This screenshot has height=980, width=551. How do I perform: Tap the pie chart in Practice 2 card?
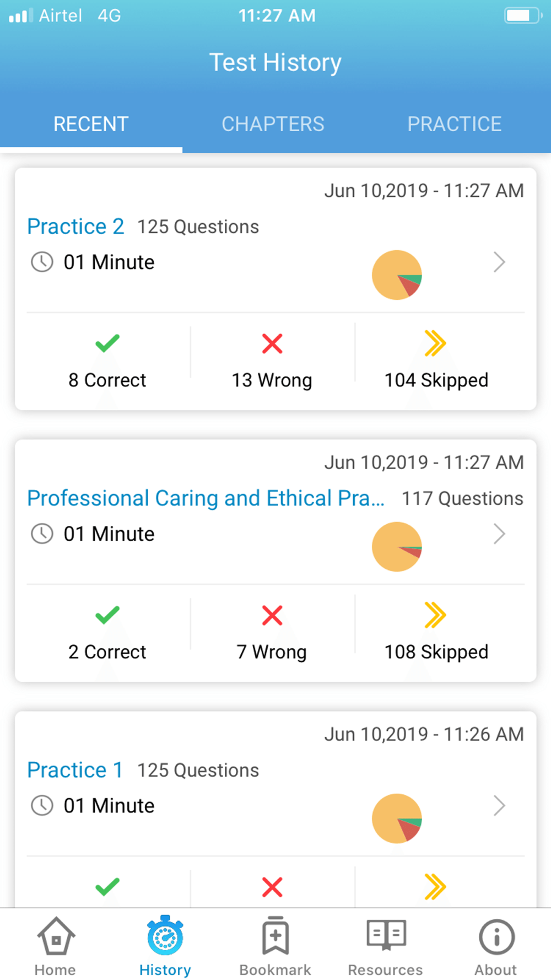(397, 275)
